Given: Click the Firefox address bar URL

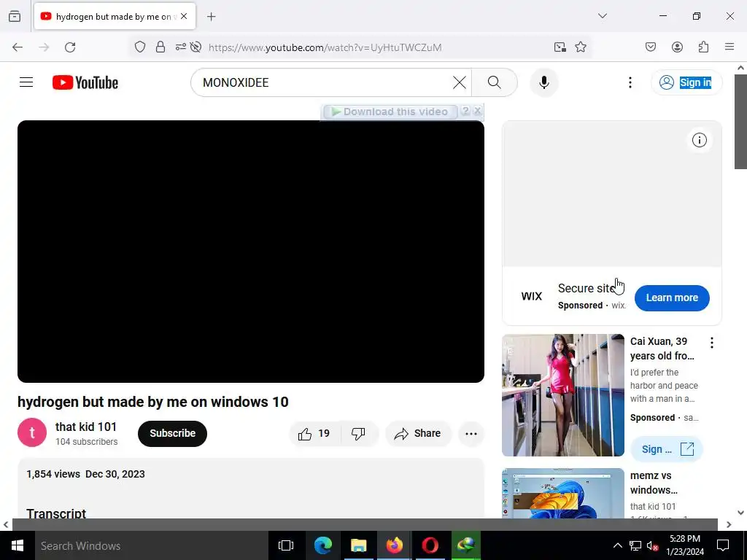Looking at the screenshot, I should point(325,47).
